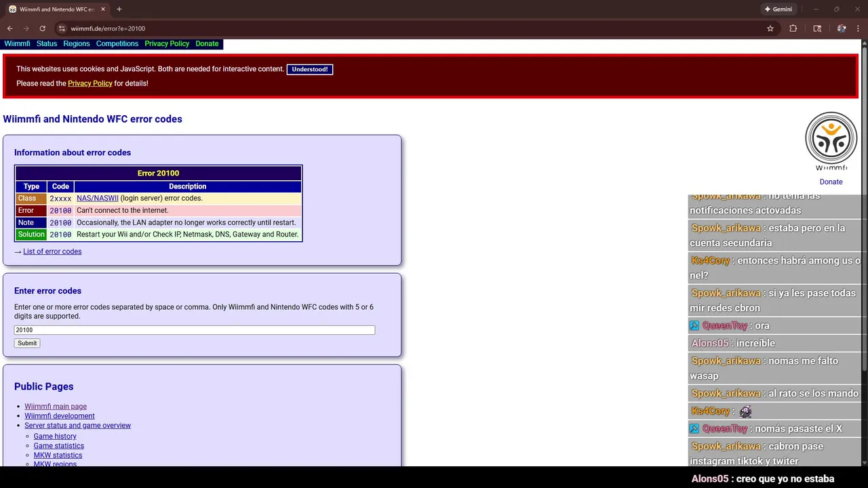Click the Description column header

187,186
